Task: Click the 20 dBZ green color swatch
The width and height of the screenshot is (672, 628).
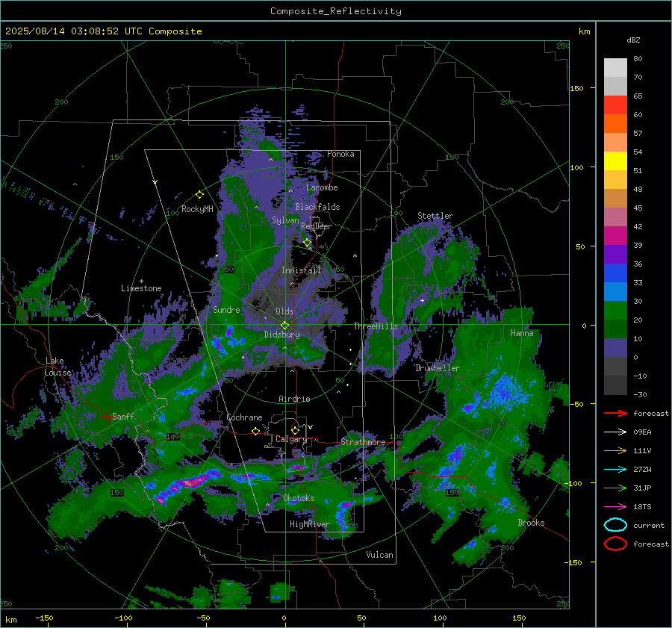Action: 615,329
